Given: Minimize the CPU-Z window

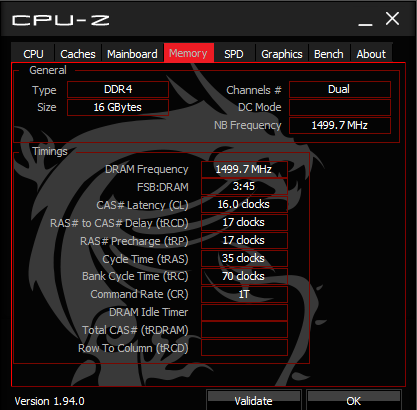Looking at the screenshot, I should click(365, 20).
